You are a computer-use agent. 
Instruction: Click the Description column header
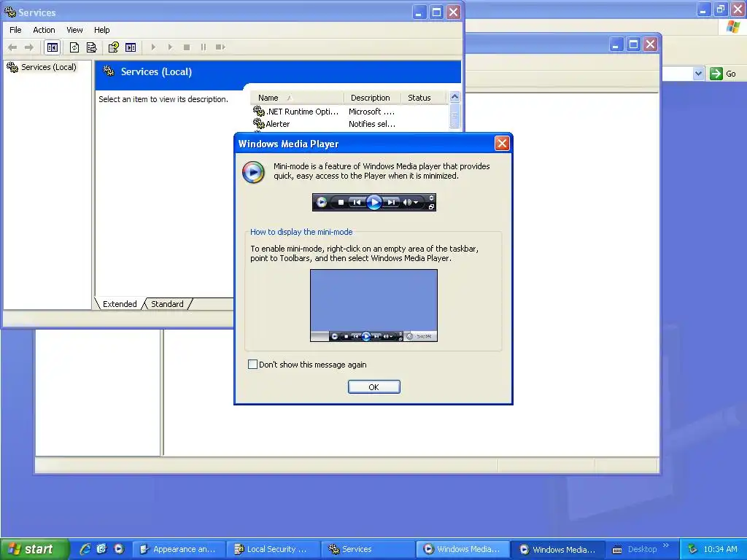372,98
